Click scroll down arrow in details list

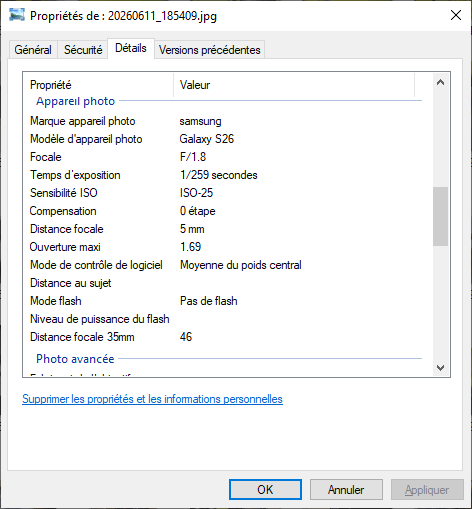pos(440,368)
